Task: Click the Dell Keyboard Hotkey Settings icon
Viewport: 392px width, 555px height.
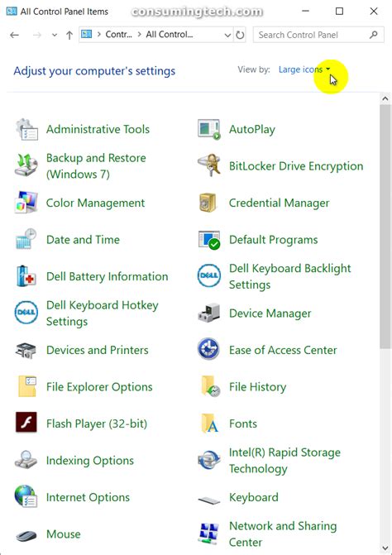Action: [26, 313]
